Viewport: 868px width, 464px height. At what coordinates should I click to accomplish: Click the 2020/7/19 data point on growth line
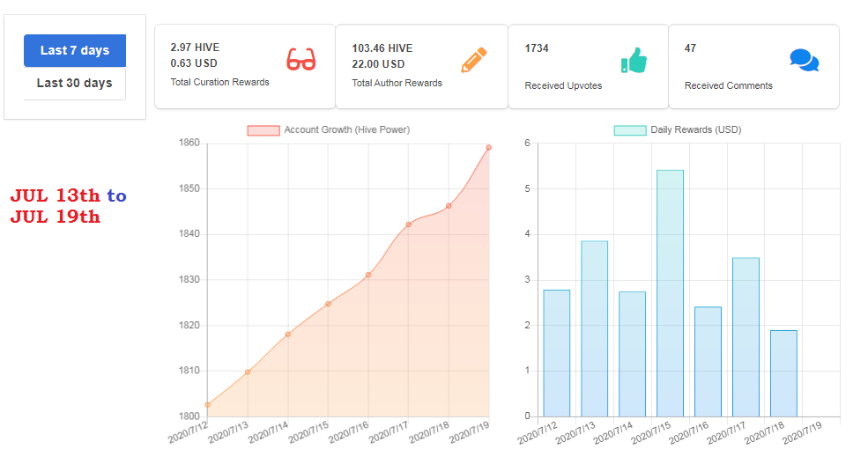[489, 147]
